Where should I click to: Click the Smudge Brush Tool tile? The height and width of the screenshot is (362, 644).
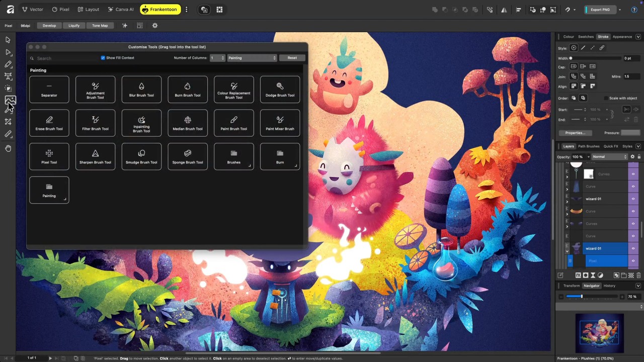click(141, 156)
